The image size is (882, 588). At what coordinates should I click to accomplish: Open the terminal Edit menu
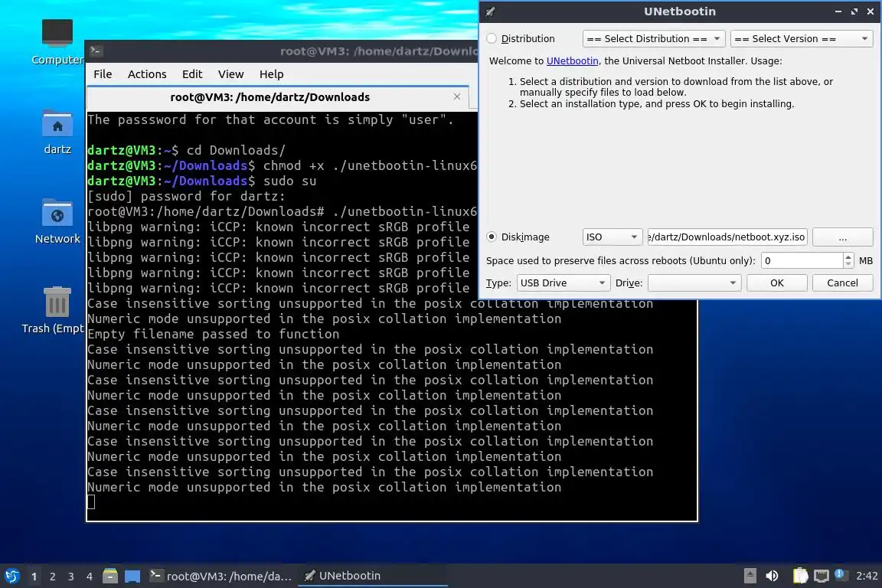coord(192,74)
